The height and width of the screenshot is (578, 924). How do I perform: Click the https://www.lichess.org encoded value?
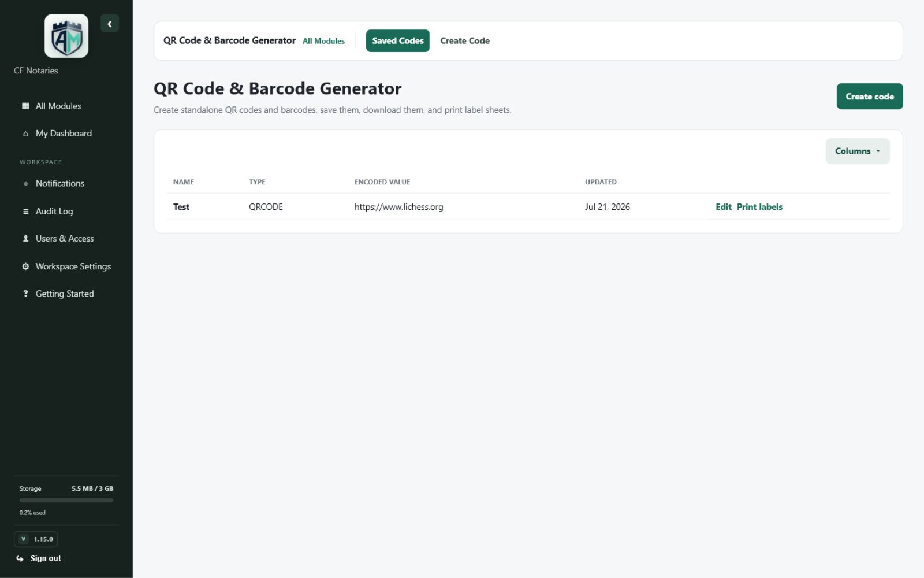click(399, 207)
